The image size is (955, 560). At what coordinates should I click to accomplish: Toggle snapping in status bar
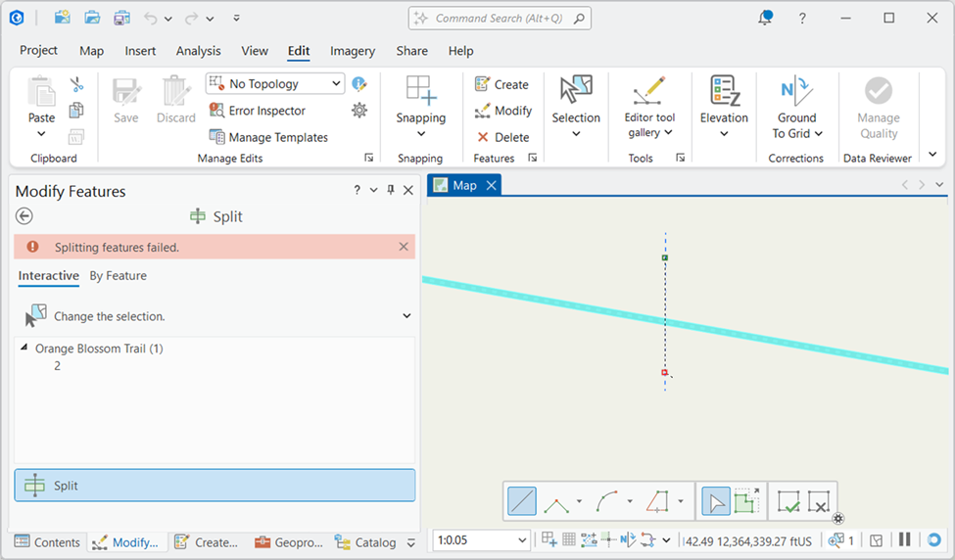click(x=549, y=539)
